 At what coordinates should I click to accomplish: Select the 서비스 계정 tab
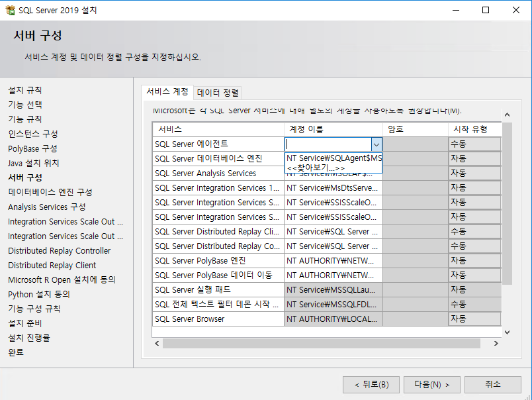167,91
